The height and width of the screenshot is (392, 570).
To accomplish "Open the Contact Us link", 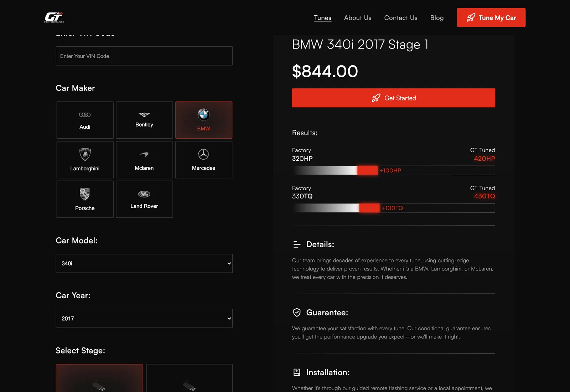I will pos(401,18).
